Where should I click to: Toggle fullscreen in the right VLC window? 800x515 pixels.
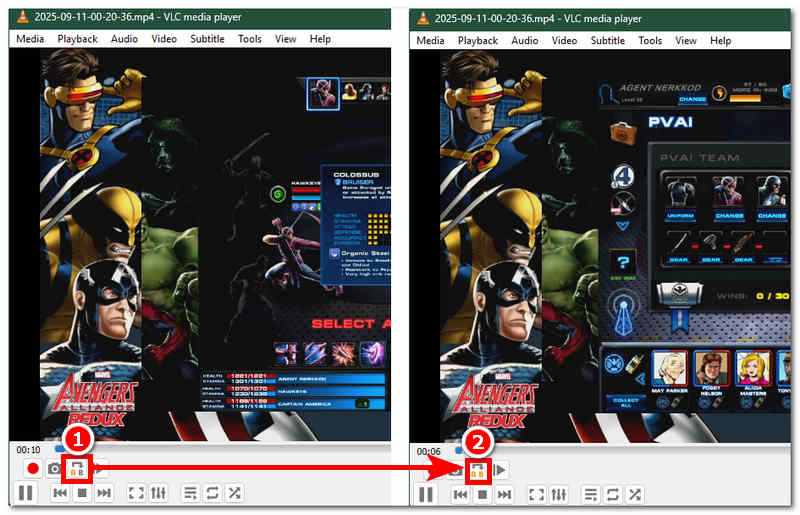536,494
